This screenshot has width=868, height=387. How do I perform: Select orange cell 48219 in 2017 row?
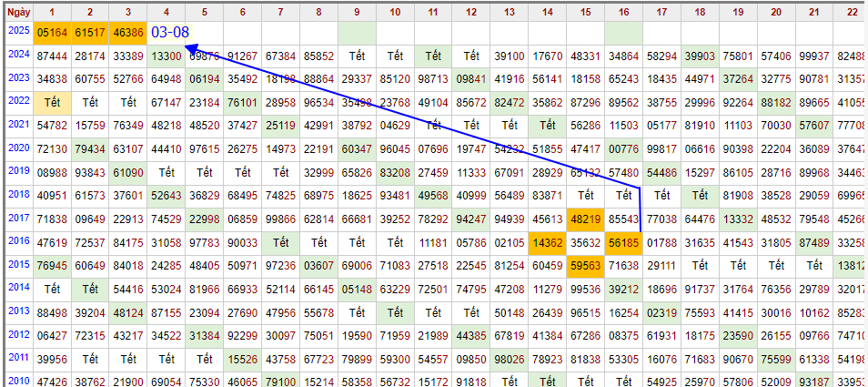[x=584, y=219]
